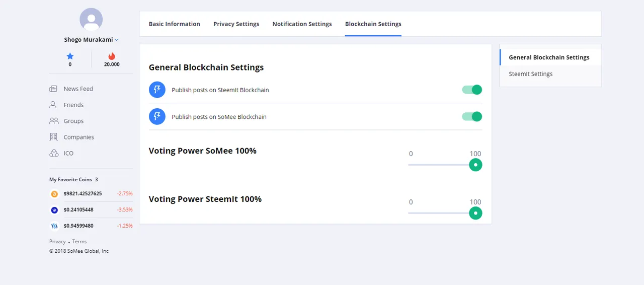644x285 pixels.
Task: Open the Notification Settings tab
Action: pyautogui.click(x=302, y=24)
